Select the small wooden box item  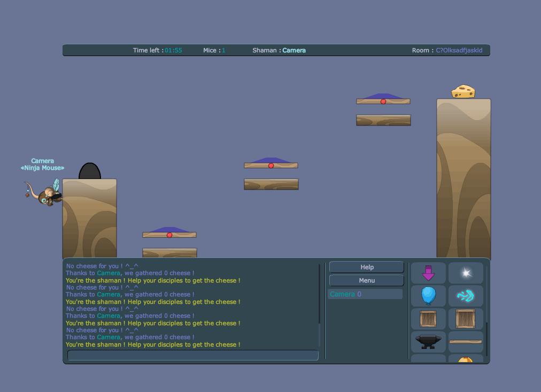click(x=428, y=318)
